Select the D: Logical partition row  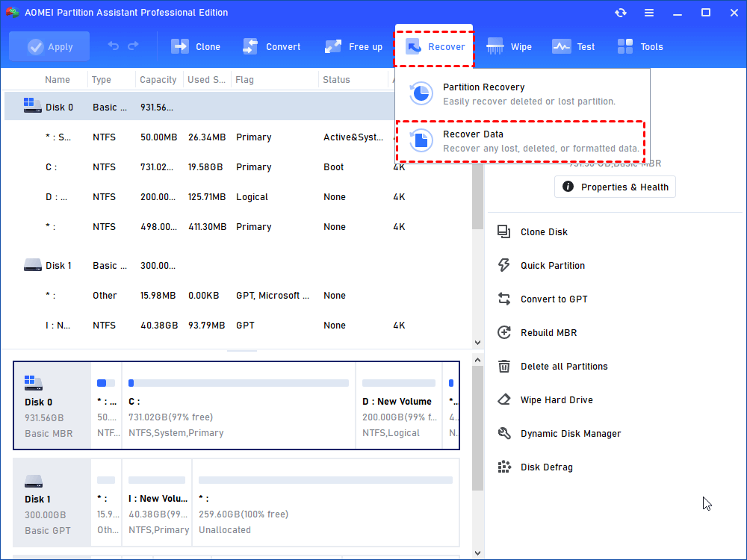pos(238,197)
